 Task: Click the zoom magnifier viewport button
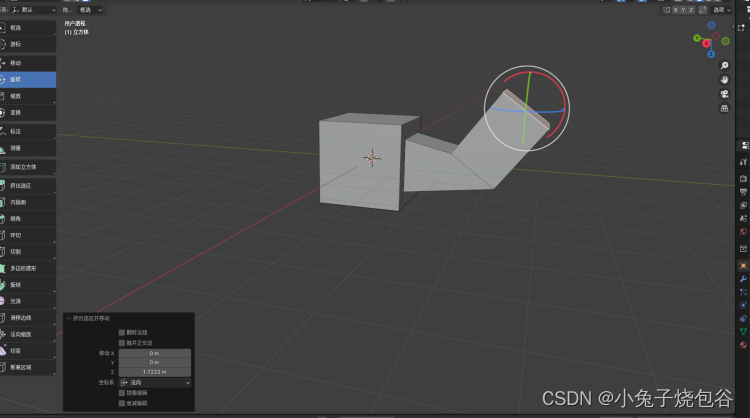(725, 66)
